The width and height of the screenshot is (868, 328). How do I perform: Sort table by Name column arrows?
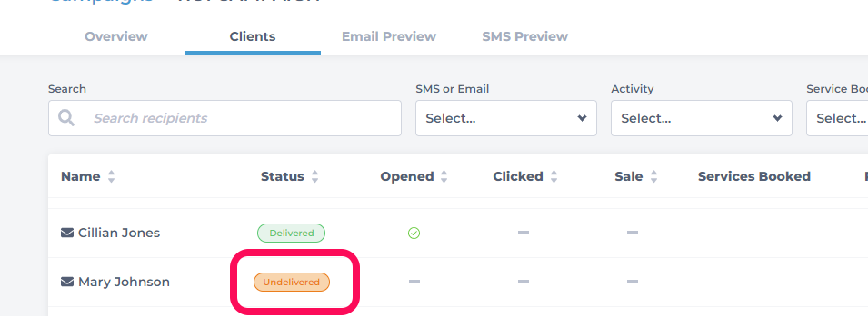coord(111,176)
